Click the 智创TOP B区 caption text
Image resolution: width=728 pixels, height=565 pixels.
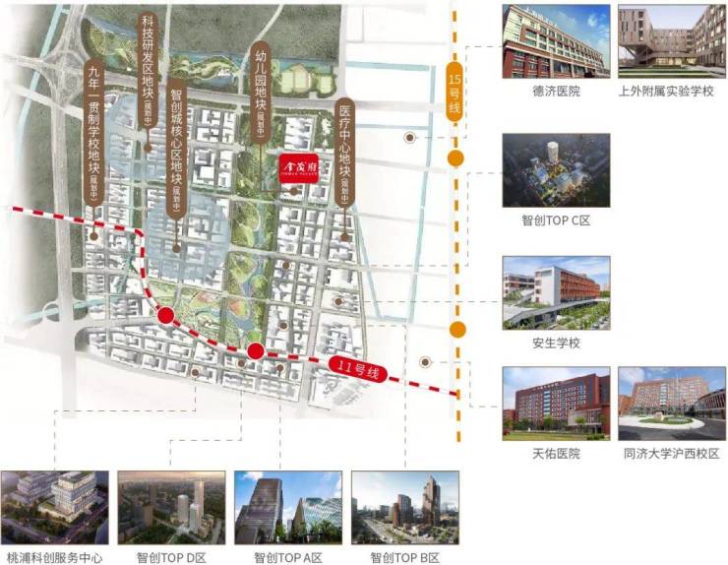point(405,557)
